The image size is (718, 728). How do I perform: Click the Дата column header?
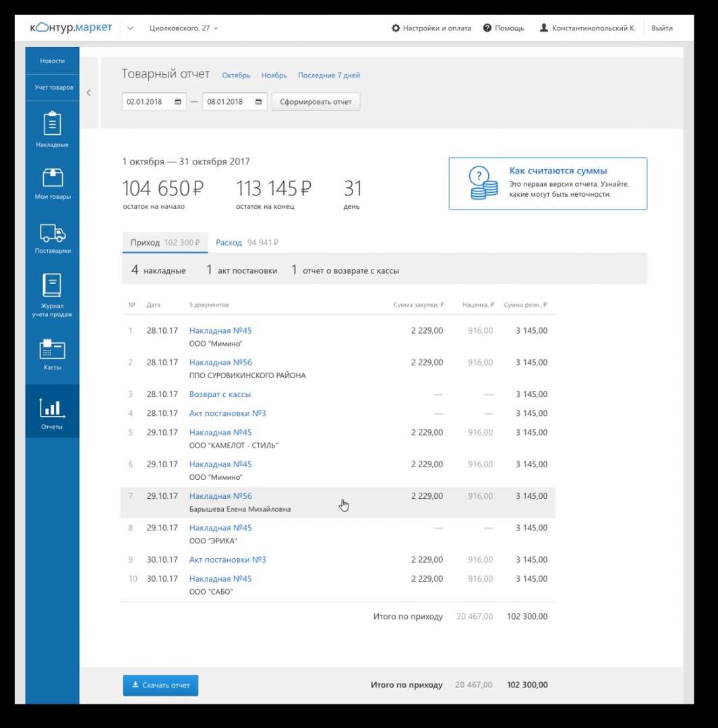point(153,305)
